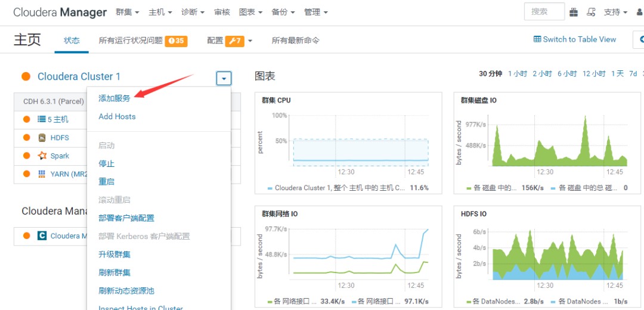Open the 备份 top menu
This screenshot has height=310, width=644.
283,13
